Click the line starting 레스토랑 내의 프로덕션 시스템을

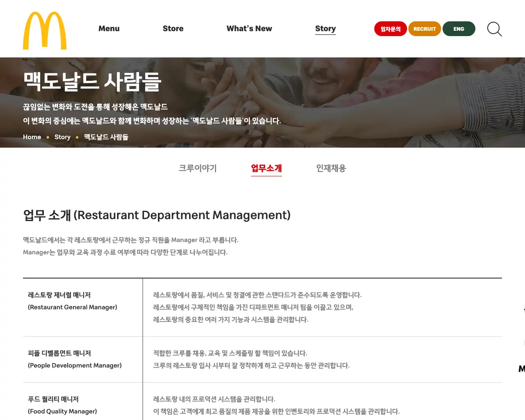tap(214, 399)
